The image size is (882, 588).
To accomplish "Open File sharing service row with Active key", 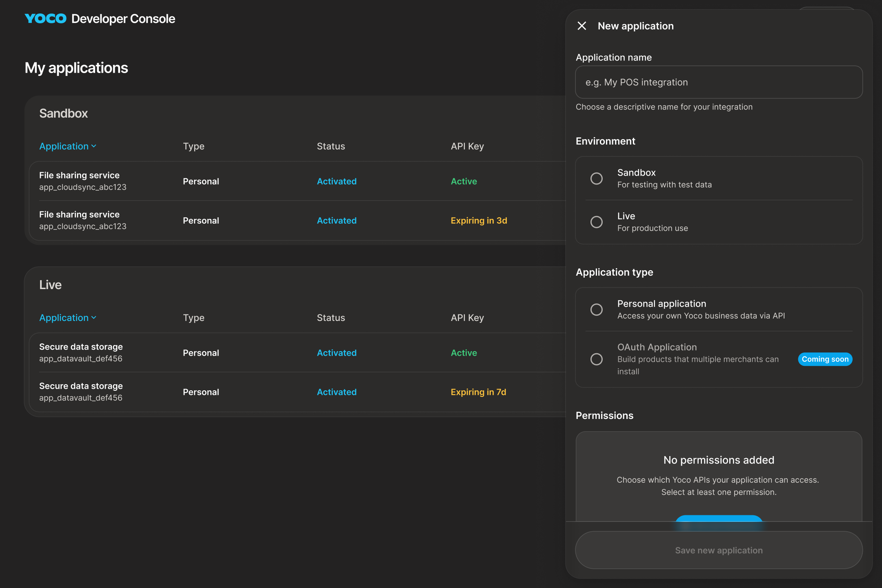I will 297,181.
